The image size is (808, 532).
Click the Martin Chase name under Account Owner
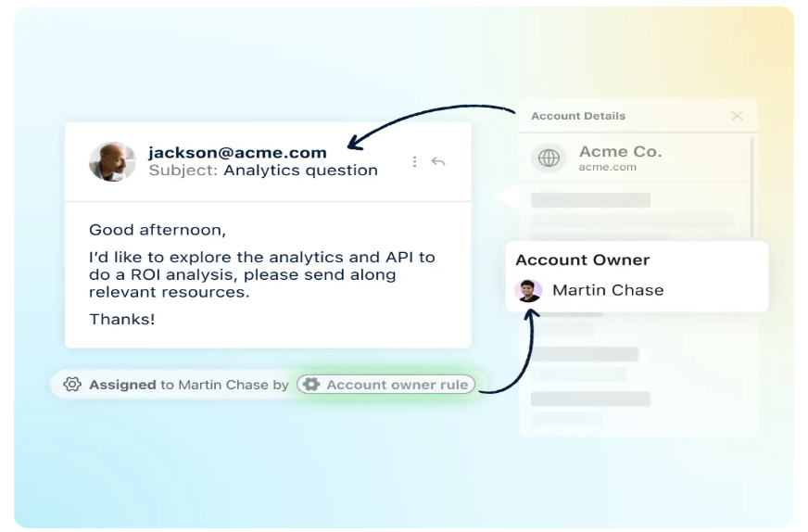coord(608,290)
